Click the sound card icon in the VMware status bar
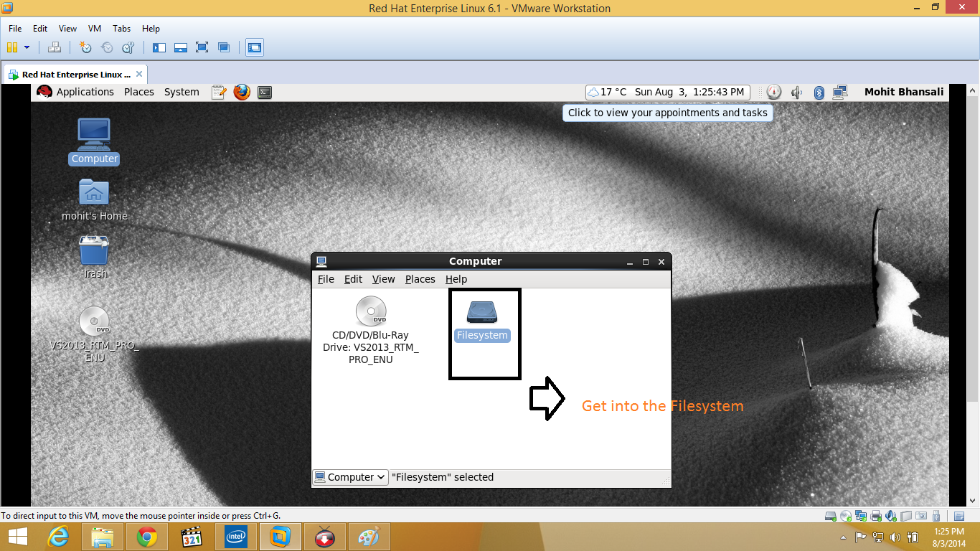Screen dimensions: 980x551 coord(891,516)
